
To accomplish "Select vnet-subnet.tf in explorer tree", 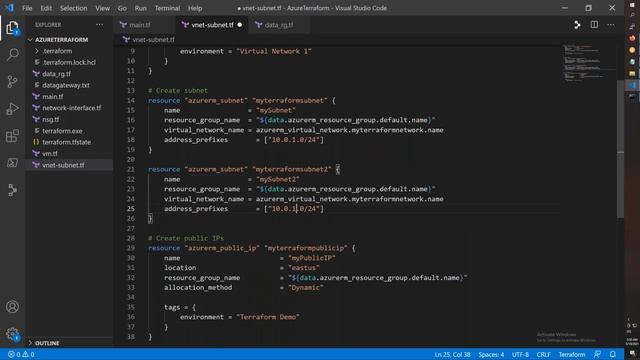I will 69,165.
